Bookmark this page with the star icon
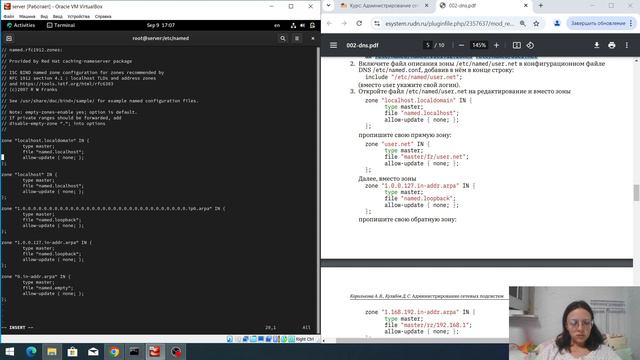Image resolution: width=640 pixels, height=360 pixels. click(x=536, y=23)
